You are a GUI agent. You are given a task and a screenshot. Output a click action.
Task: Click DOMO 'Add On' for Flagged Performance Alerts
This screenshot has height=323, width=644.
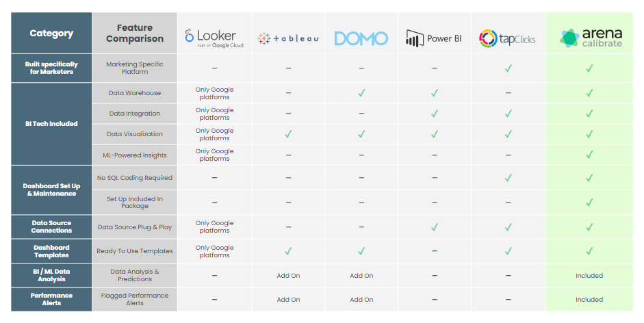[x=361, y=300]
